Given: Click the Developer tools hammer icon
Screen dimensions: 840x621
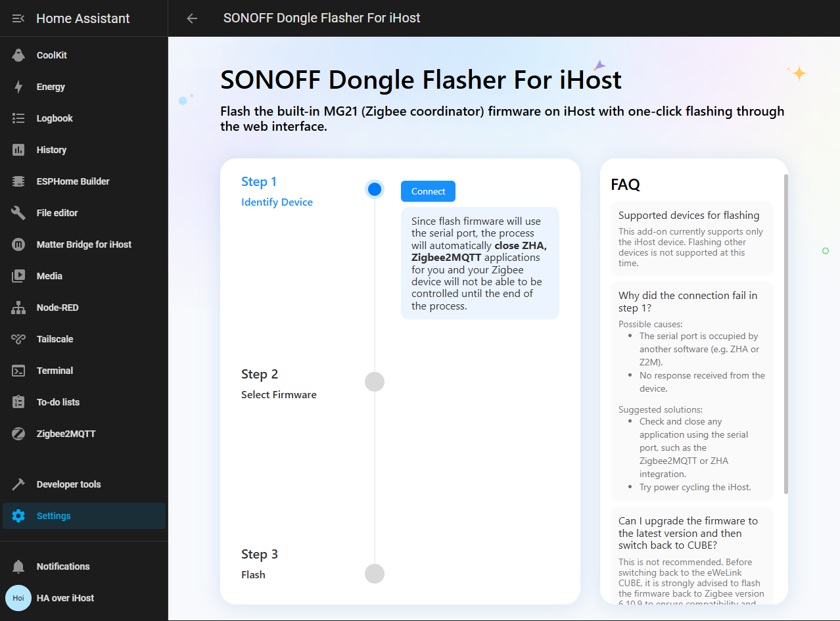Looking at the screenshot, I should click(x=18, y=484).
